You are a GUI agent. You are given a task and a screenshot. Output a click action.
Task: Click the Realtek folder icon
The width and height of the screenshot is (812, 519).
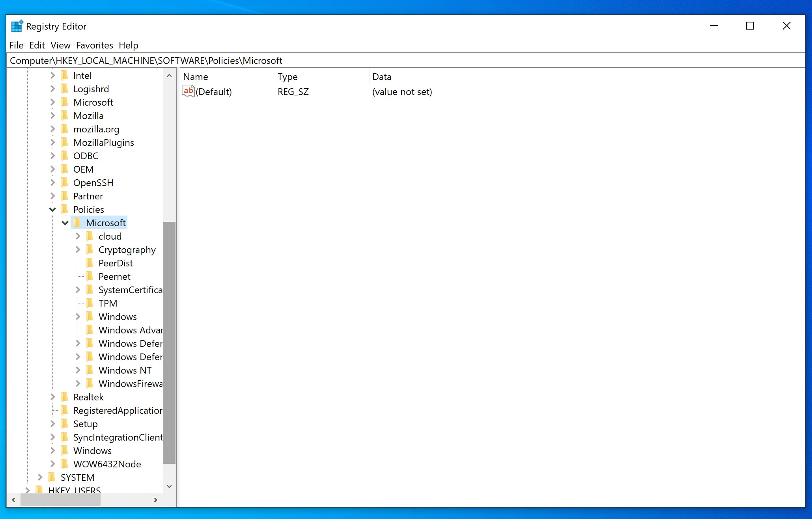click(x=65, y=397)
